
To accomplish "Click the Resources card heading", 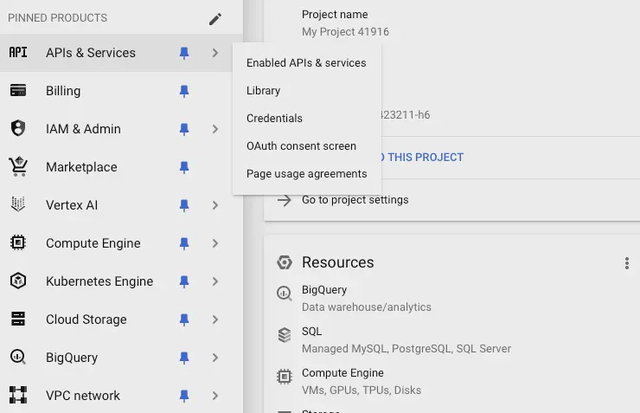I will tap(338, 262).
